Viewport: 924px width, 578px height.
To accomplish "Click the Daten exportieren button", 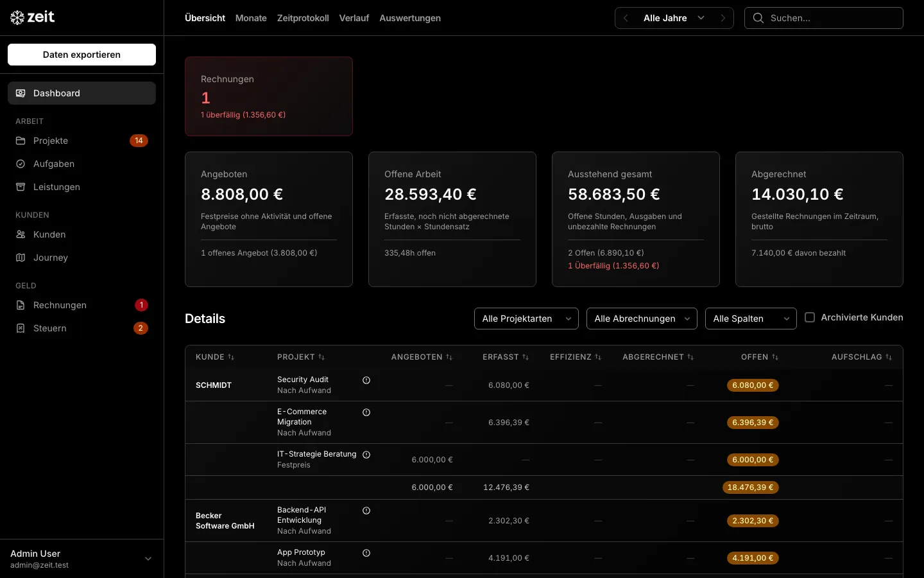I will [81, 55].
